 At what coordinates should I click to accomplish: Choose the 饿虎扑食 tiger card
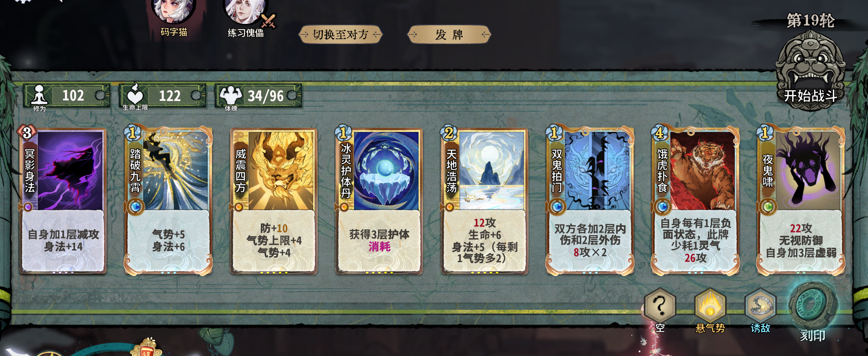click(695, 200)
